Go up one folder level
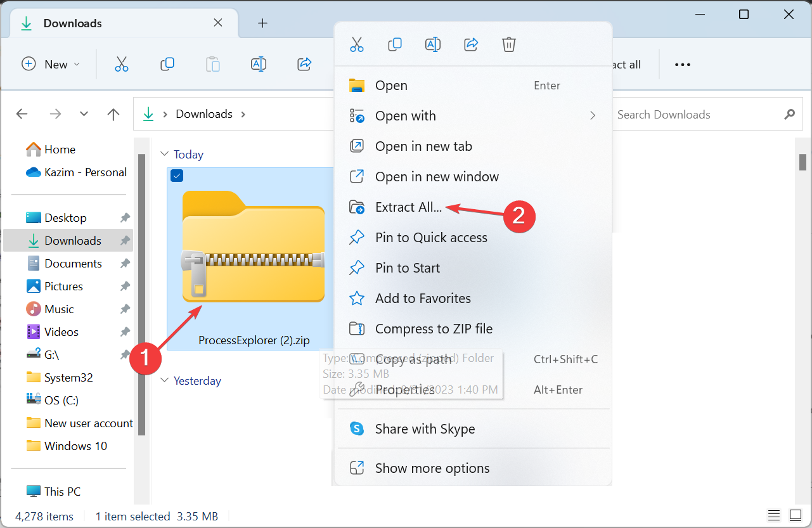The height and width of the screenshot is (528, 812). pos(113,114)
